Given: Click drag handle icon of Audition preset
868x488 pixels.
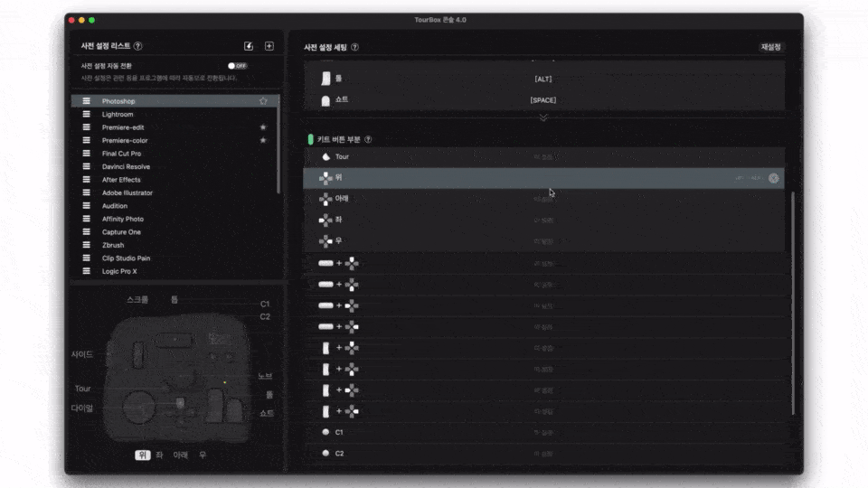Looking at the screenshot, I should (87, 205).
